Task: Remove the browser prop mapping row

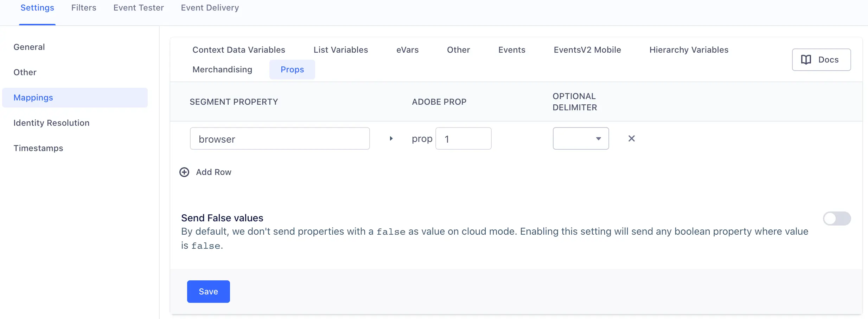Action: pyautogui.click(x=632, y=138)
